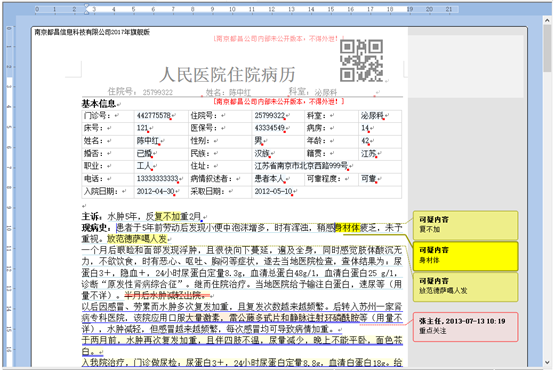This screenshot has height=370, width=555.
Task: Click the 床号 value 121
Action: tap(142, 128)
